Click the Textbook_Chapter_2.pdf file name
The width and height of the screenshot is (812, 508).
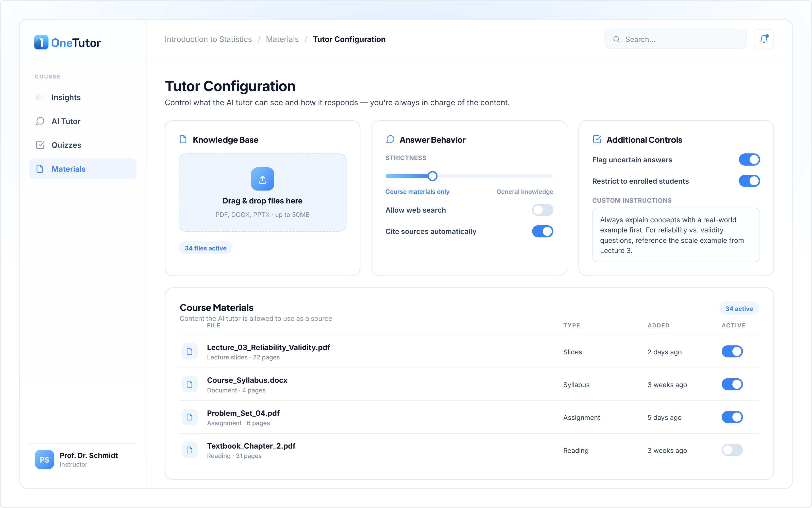(x=251, y=446)
